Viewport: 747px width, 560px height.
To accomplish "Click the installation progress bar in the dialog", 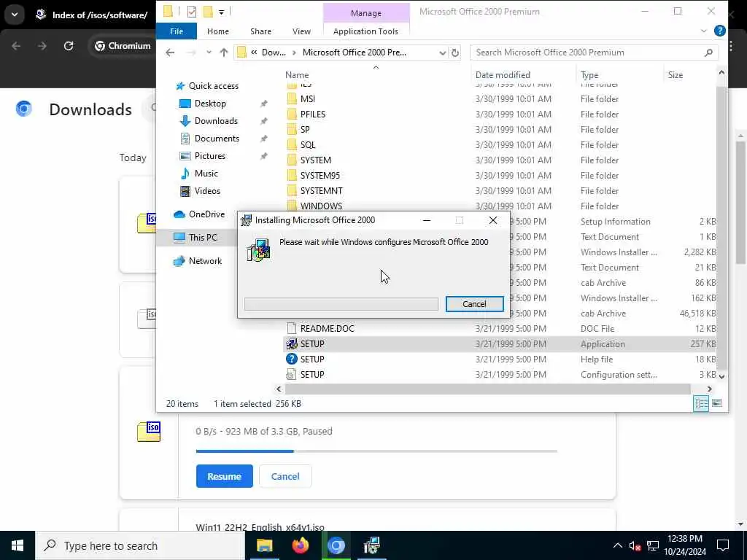I will (x=341, y=304).
